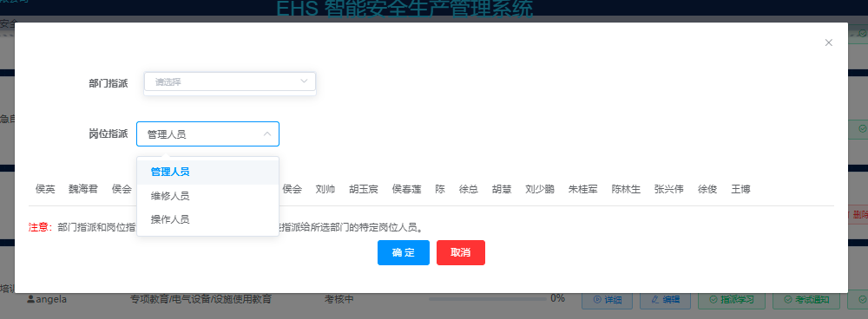Screen dimensions: 868x319
Task: Close the assignment dialog with the X icon
Action: (x=828, y=42)
